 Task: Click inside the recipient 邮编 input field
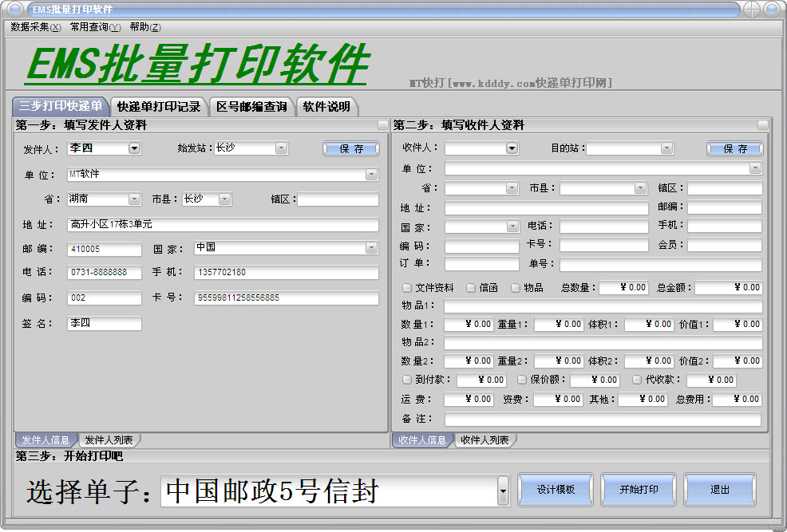coord(723,207)
